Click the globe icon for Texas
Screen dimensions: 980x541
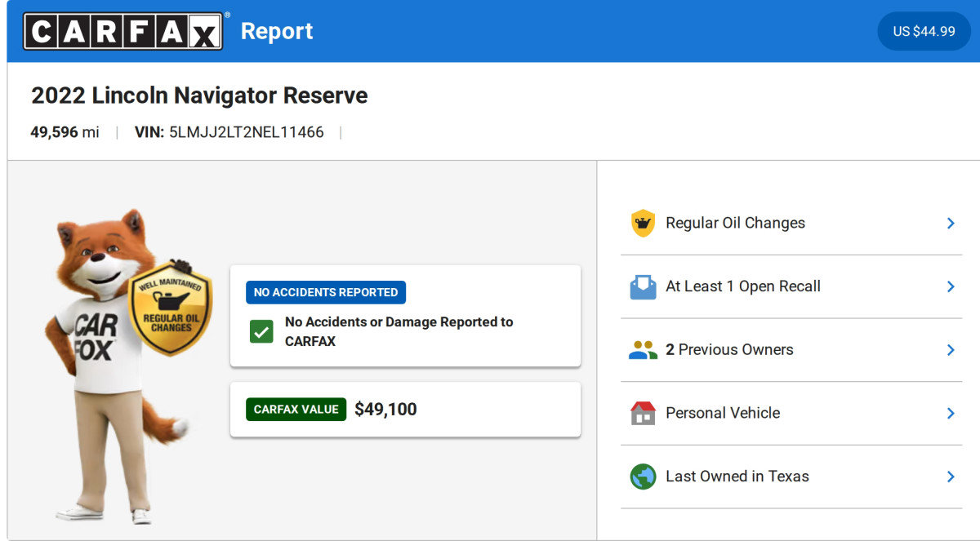click(x=643, y=477)
